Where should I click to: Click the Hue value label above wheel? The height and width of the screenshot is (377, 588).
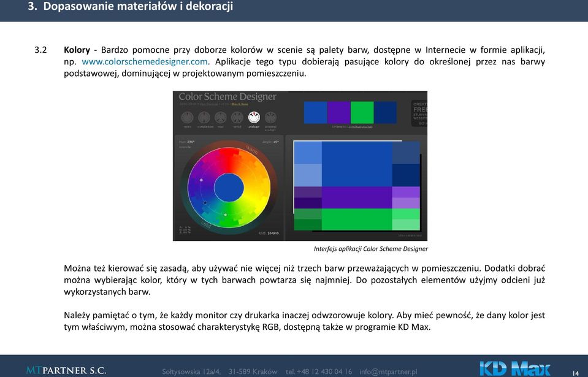pyautogui.click(x=187, y=142)
